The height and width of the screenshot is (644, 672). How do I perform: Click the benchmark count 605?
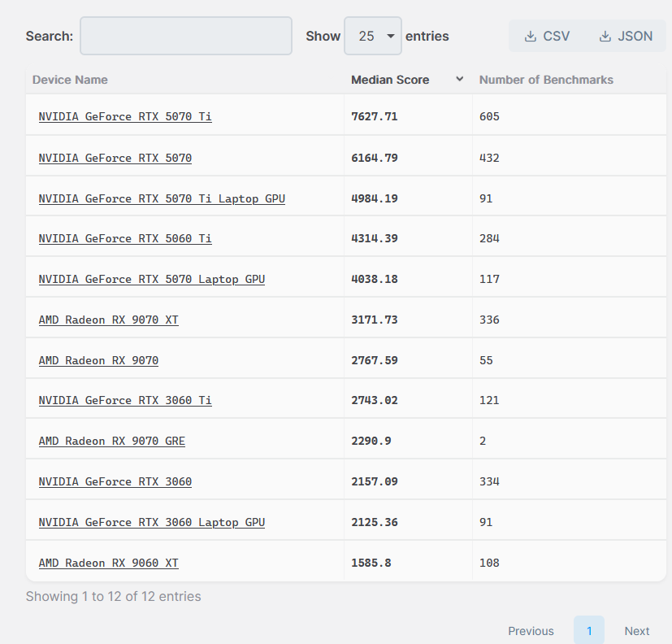(489, 116)
